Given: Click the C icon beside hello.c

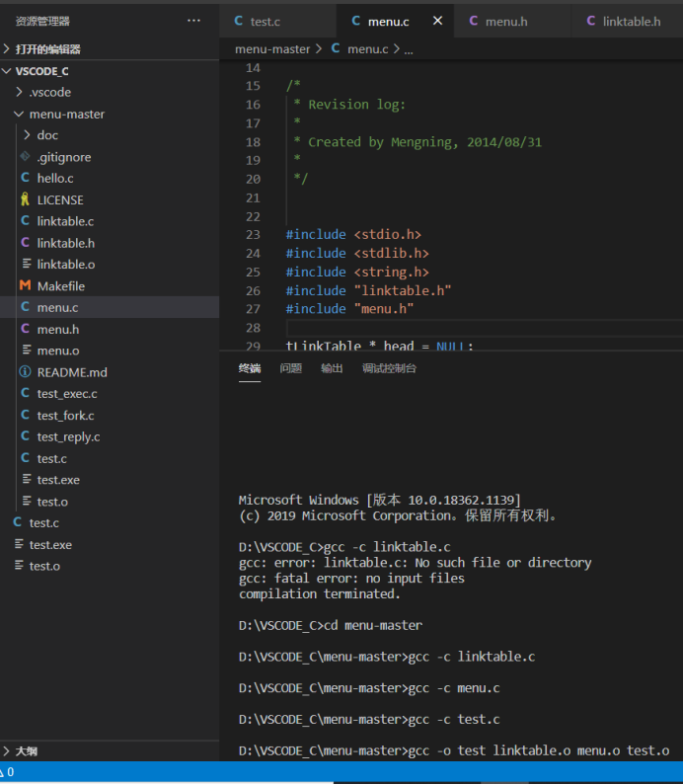Looking at the screenshot, I should [25, 178].
